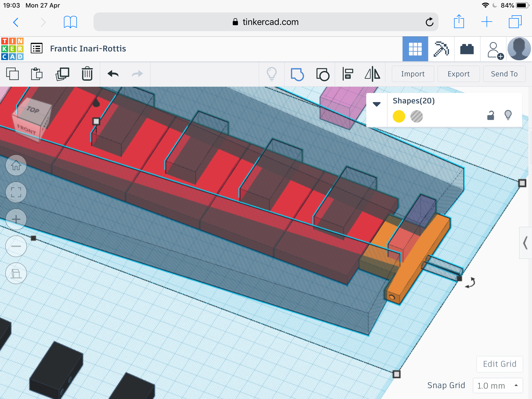
Task: Go back in Safari browser
Action: coord(16,22)
